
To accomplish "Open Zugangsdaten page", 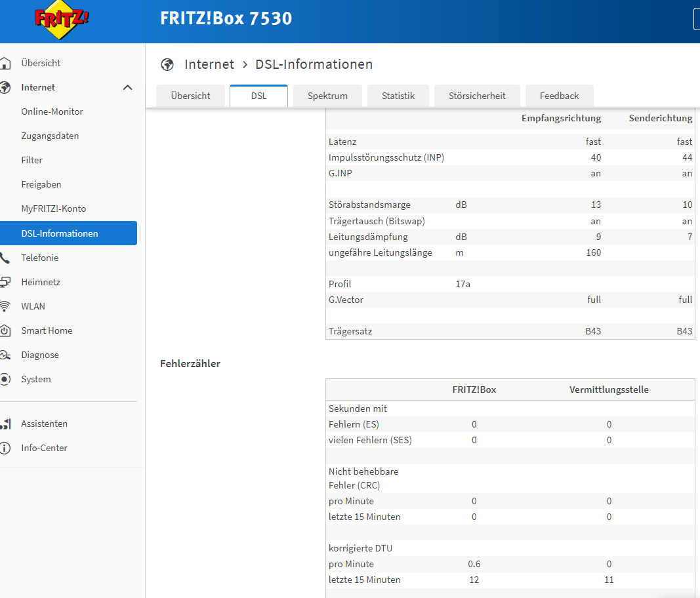I will coord(50,136).
